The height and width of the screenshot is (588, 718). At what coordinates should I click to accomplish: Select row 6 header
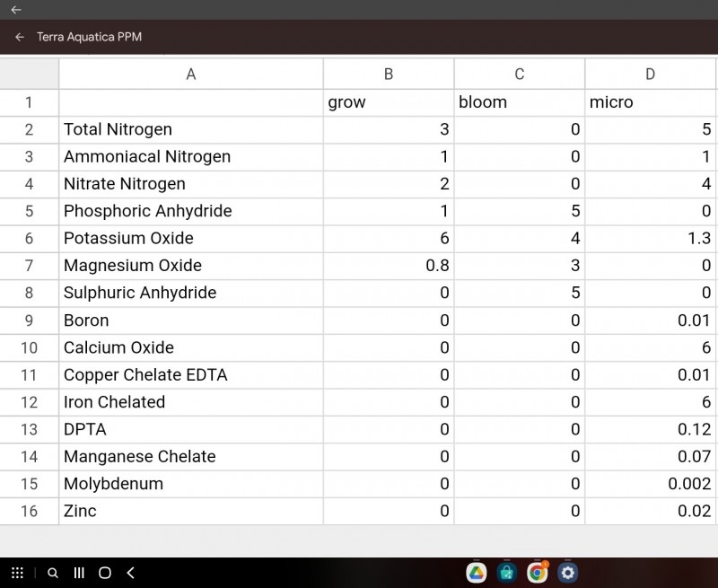click(29, 239)
